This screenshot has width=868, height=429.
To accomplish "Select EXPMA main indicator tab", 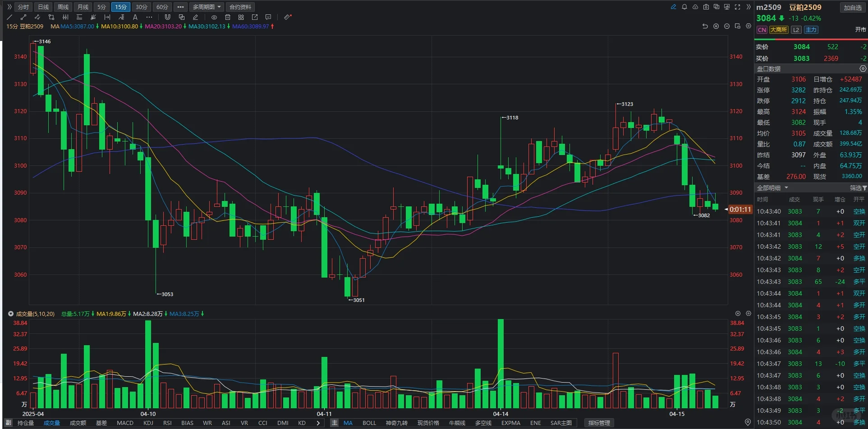I will point(511,423).
